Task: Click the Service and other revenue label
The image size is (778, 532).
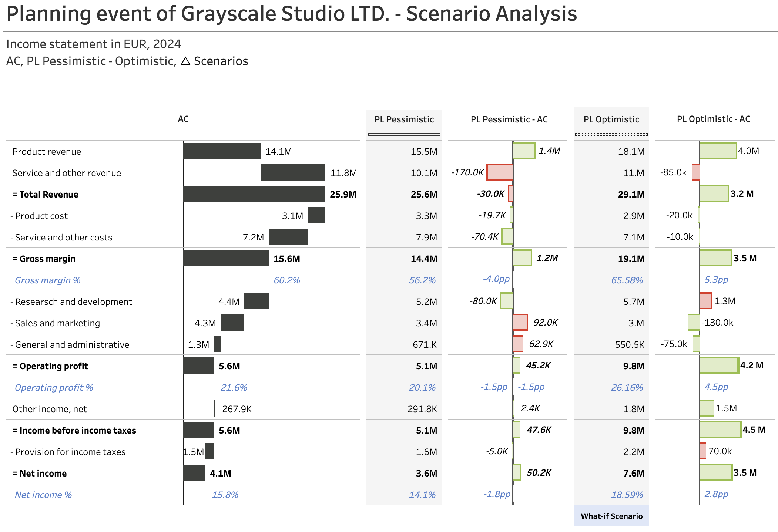Action: point(67,173)
